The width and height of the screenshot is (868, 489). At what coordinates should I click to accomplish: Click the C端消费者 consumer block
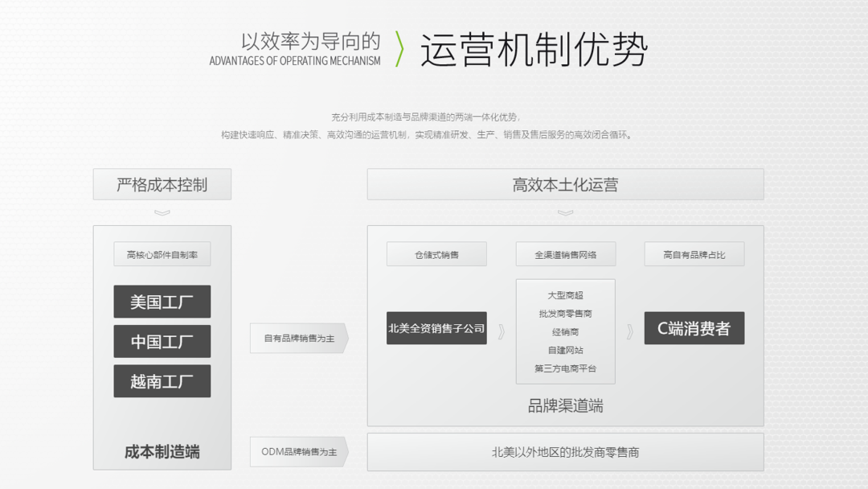click(694, 328)
